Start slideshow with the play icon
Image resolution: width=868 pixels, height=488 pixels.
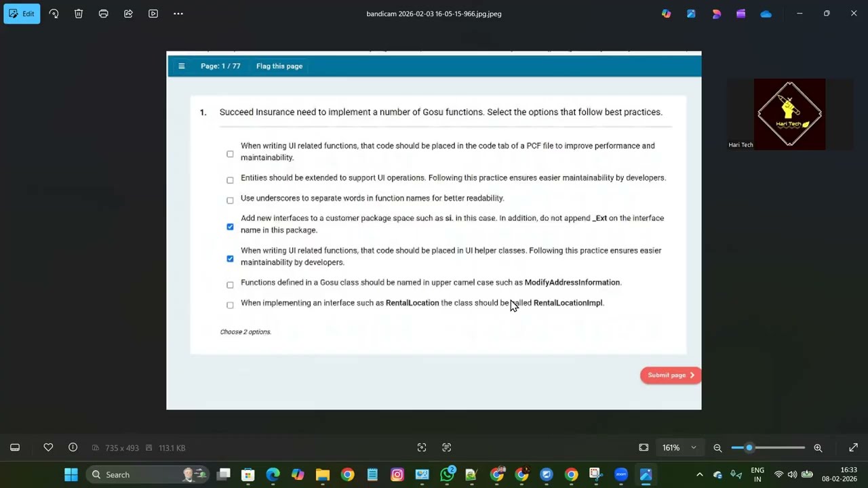(x=153, y=14)
